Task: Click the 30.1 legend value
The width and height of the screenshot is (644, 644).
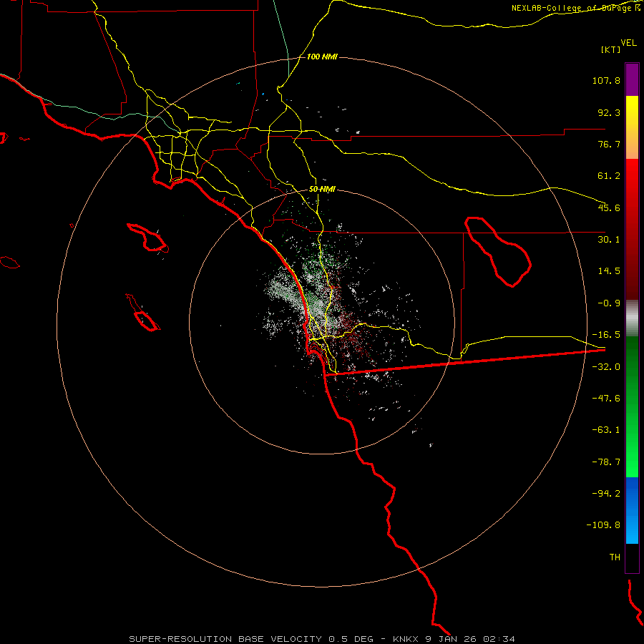Action: pos(609,240)
